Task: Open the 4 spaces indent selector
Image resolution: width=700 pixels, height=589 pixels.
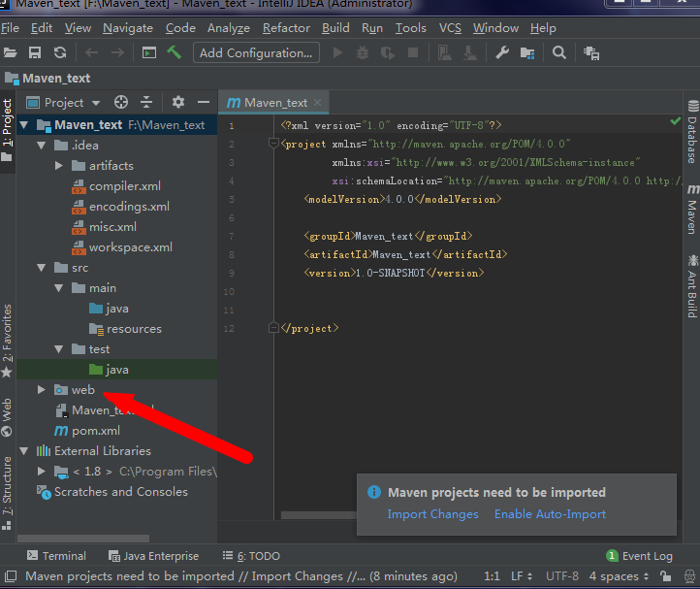Action: (619, 576)
